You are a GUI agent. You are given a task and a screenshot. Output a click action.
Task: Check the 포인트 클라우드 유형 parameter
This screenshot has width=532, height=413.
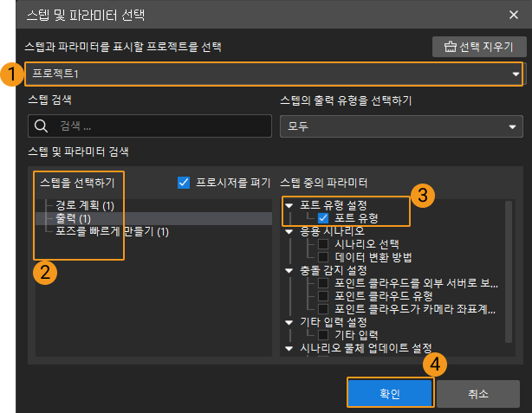click(x=323, y=296)
